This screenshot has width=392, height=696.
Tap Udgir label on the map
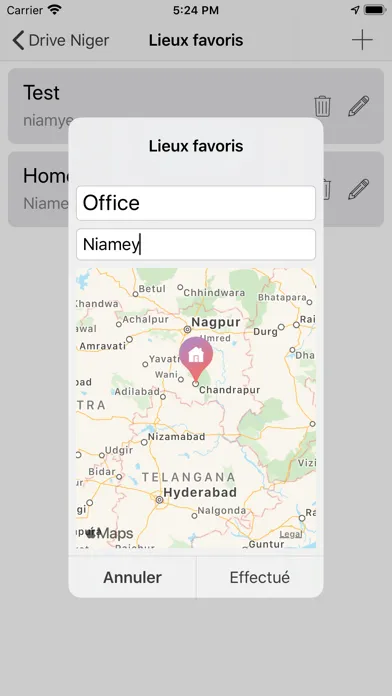coord(119,450)
